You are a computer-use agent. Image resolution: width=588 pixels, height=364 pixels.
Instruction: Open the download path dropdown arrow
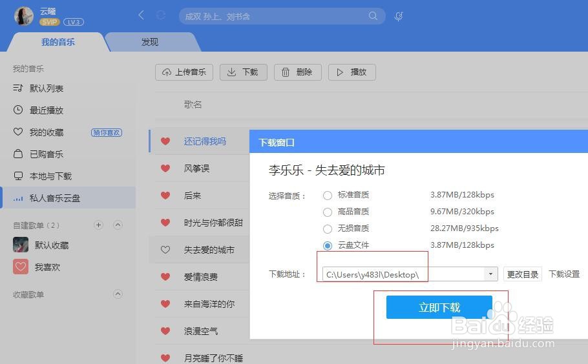pos(490,274)
